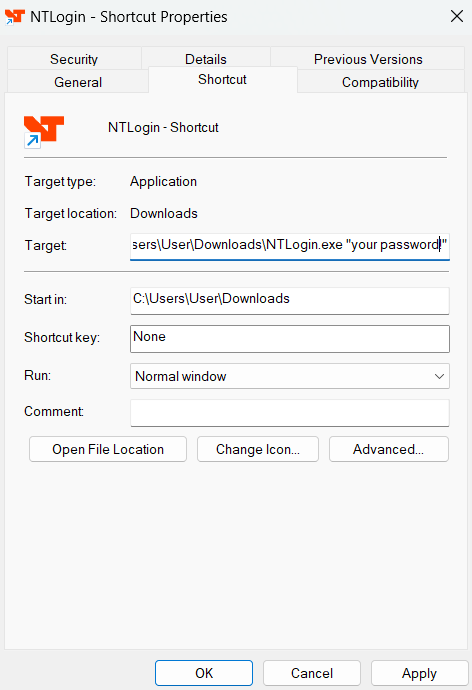Close the Shortcut Properties dialog

(457, 17)
